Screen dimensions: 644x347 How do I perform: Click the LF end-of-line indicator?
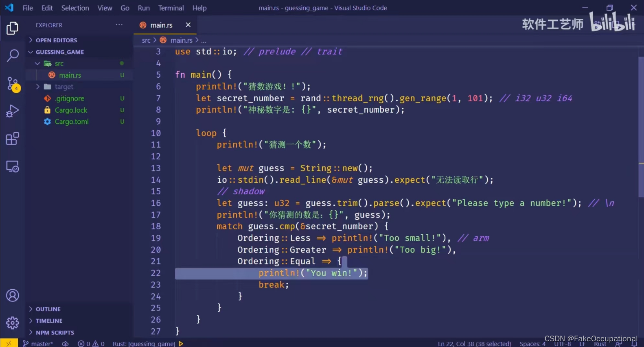click(583, 344)
